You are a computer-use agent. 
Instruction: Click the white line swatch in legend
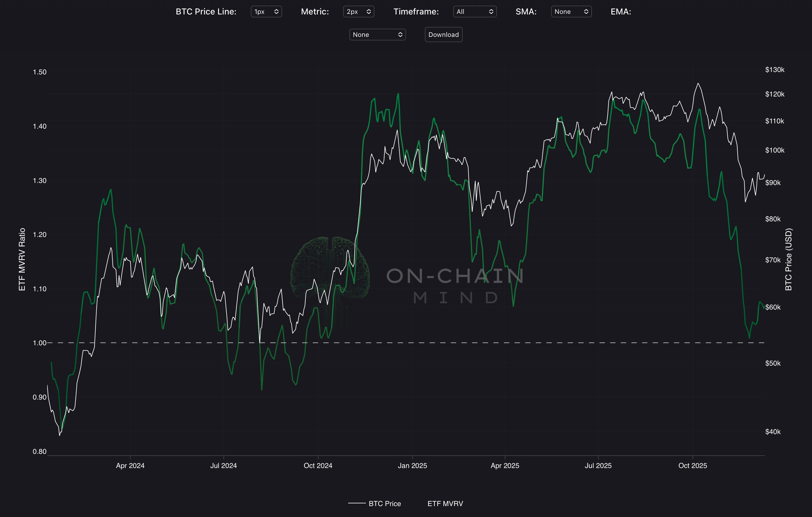(x=356, y=503)
